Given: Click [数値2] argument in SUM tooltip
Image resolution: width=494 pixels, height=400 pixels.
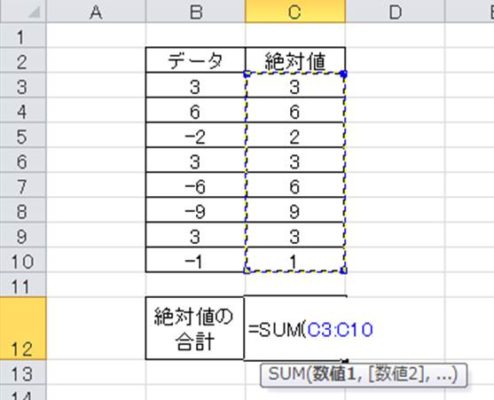Looking at the screenshot, I should [x=394, y=374].
